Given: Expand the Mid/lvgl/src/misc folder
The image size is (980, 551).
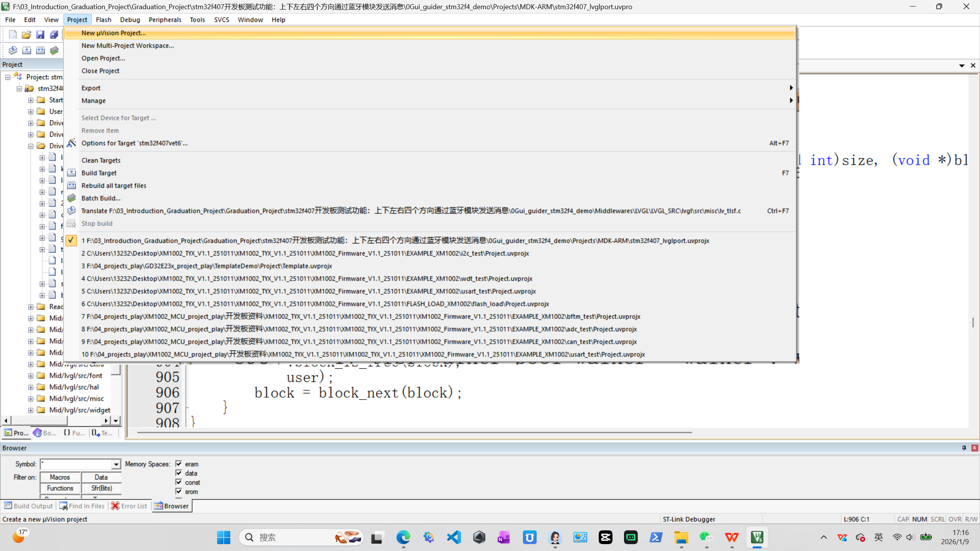Looking at the screenshot, I should click(x=31, y=399).
